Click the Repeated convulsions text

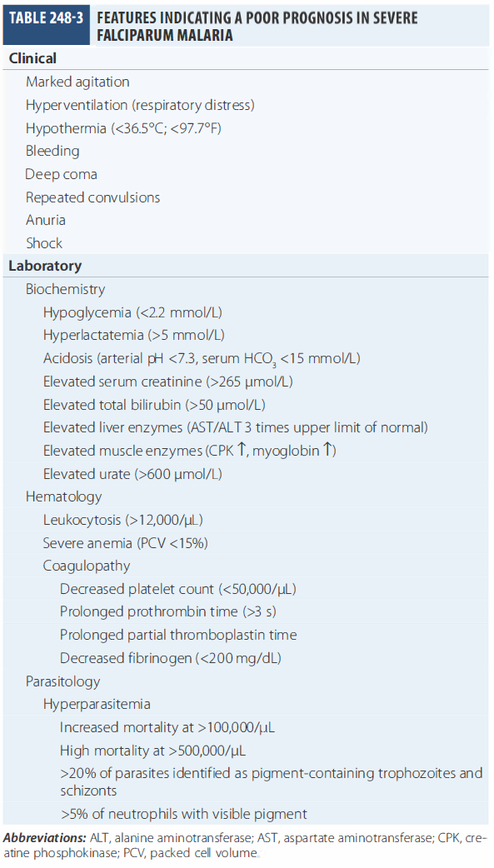[x=93, y=197]
